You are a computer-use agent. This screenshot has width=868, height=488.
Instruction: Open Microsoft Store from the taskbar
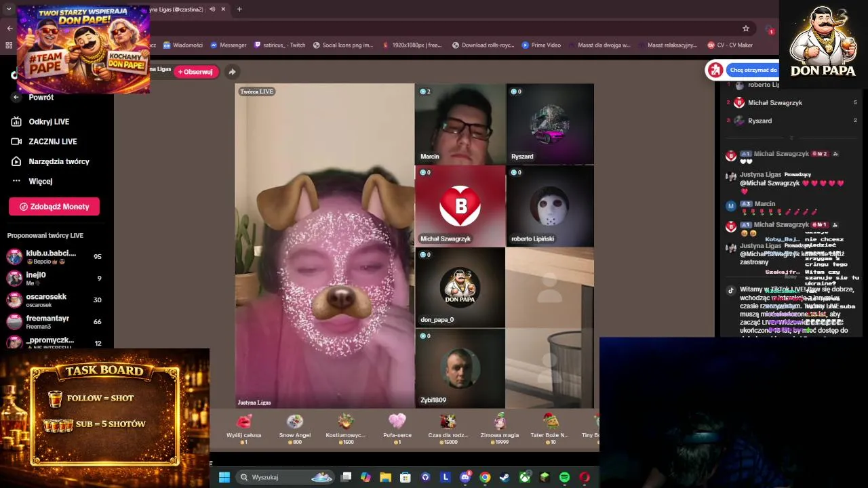406,477
